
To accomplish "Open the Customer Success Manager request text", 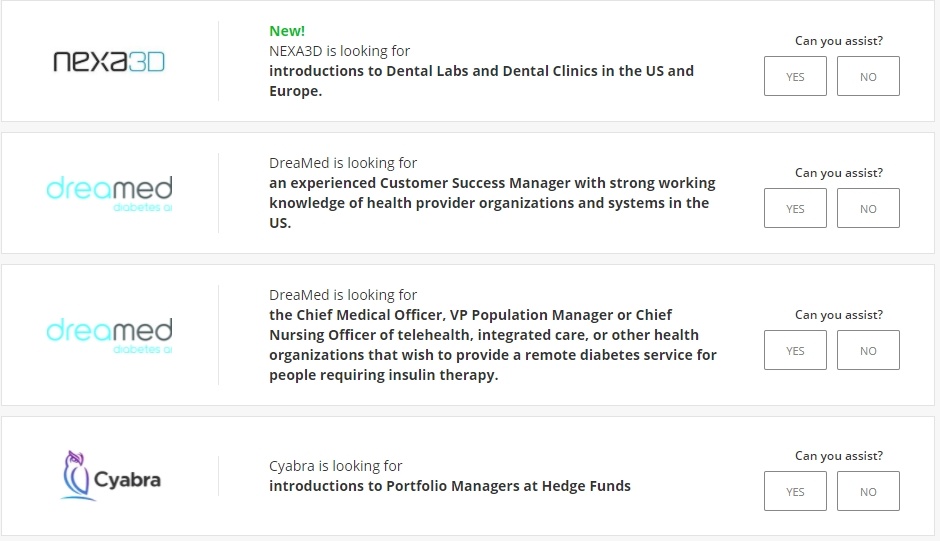I will (x=492, y=203).
